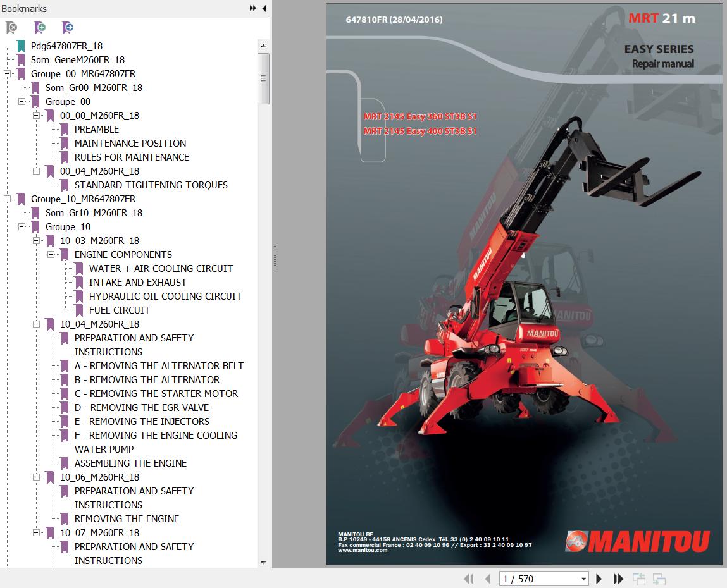Select the ENGINE COMPONENTS bookmark label

123,254
